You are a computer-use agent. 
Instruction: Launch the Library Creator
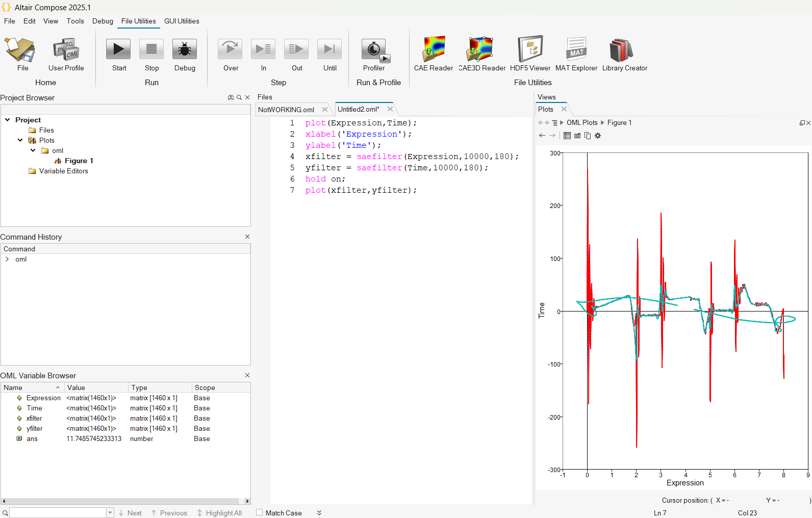(624, 54)
